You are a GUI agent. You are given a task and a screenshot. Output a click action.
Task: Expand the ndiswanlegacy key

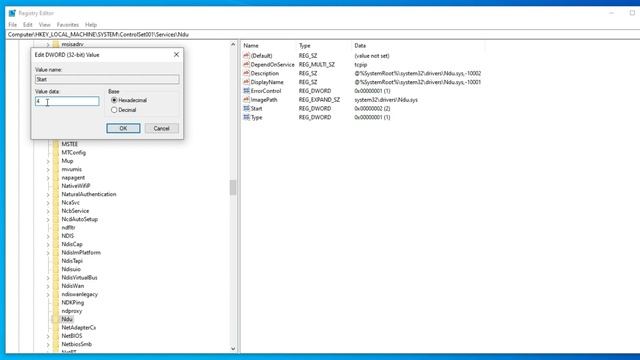click(x=48, y=295)
